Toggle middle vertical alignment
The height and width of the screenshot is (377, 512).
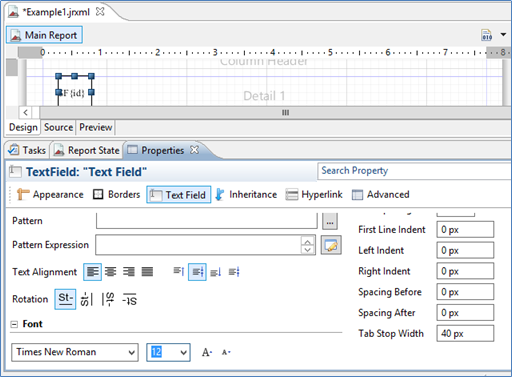pyautogui.click(x=197, y=272)
